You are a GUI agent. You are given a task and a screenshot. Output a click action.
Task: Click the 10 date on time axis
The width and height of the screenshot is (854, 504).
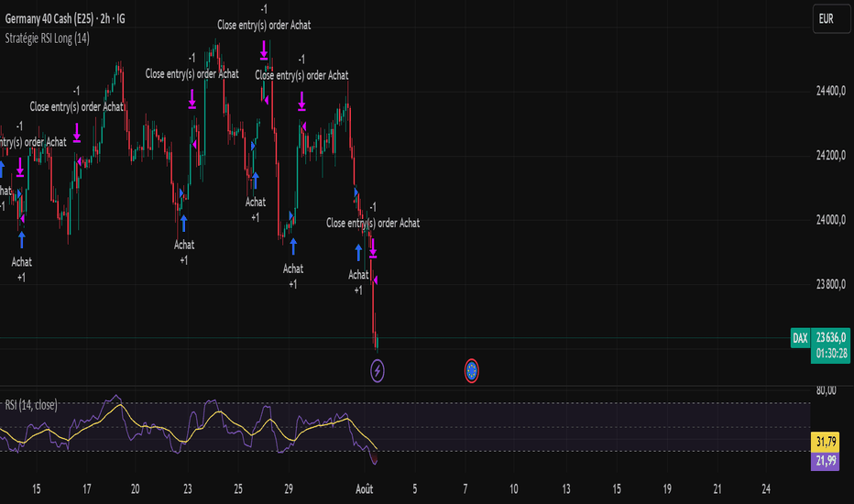point(514,489)
